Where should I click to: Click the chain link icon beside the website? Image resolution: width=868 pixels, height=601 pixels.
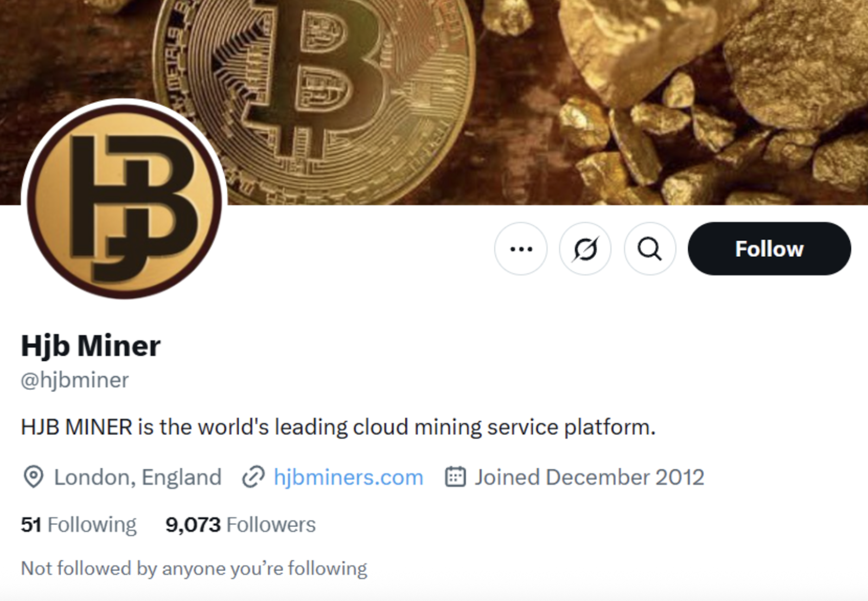point(253,477)
